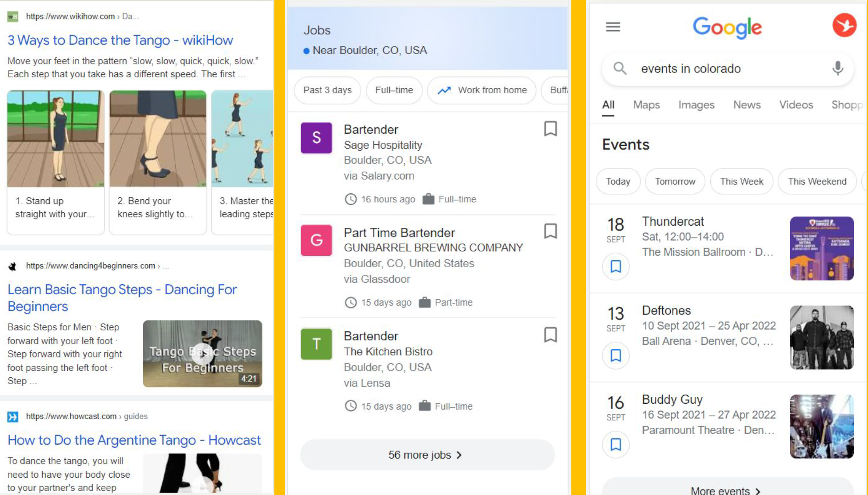Image resolution: width=868 pixels, height=495 pixels.
Task: Save the Thundercat event
Action: [x=615, y=267]
